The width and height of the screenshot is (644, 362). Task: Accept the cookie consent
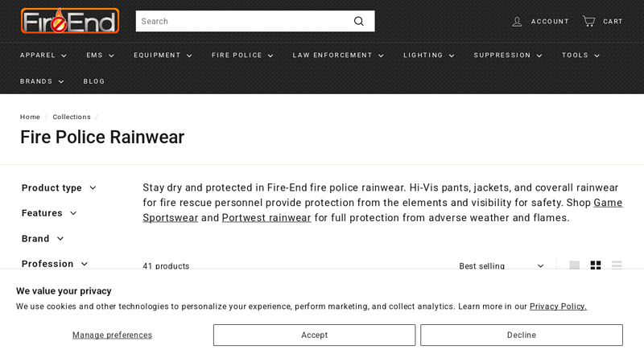click(x=314, y=335)
